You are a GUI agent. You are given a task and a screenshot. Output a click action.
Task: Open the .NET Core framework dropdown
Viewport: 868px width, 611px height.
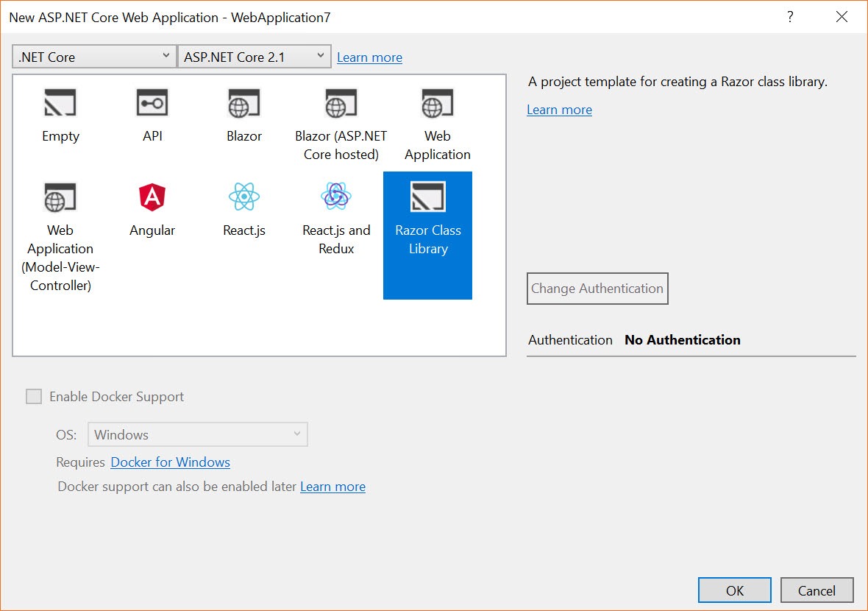93,57
